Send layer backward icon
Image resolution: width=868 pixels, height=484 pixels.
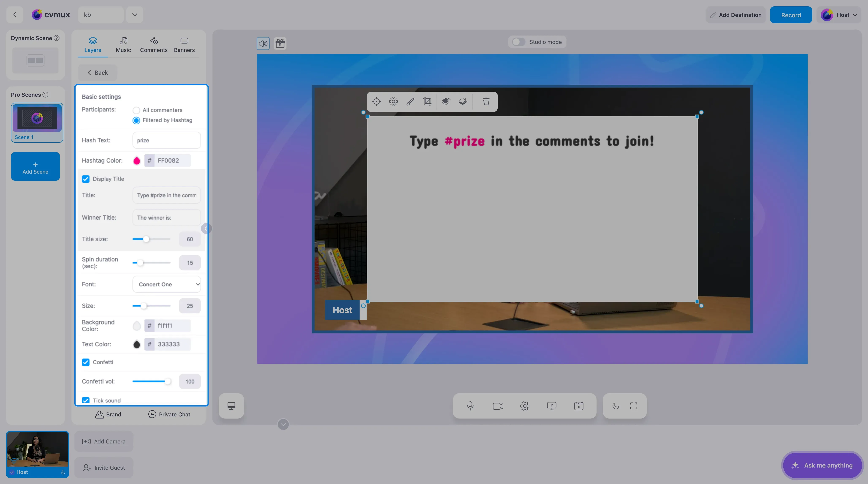[463, 101]
